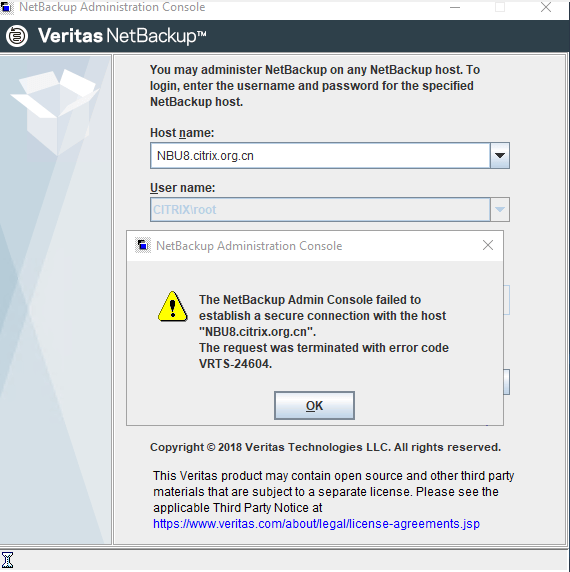Click the main window's title bar app icon
The width and height of the screenshot is (570, 572).
click(x=7, y=7)
